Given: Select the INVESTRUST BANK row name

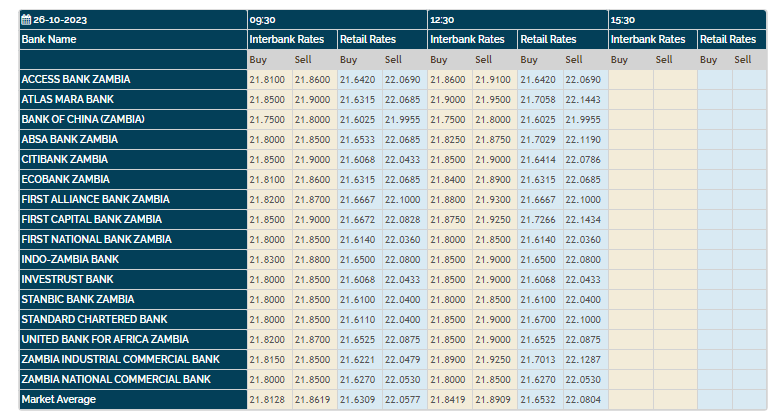Looking at the screenshot, I should (x=67, y=279).
